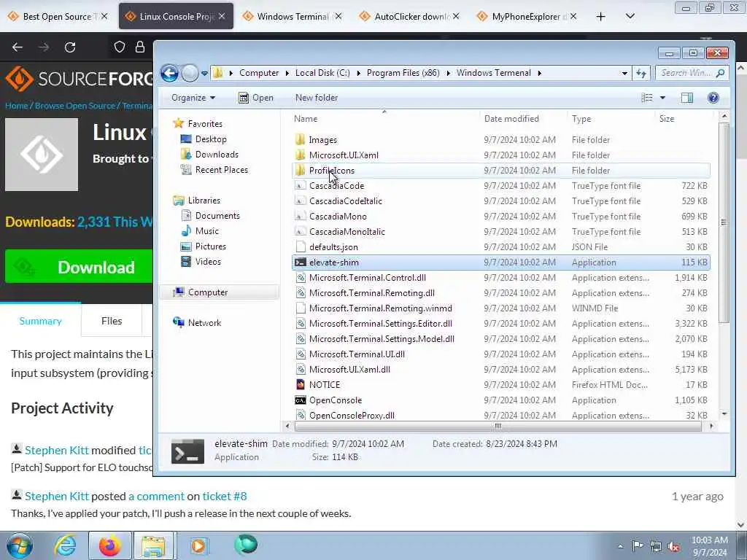The width and height of the screenshot is (747, 560).
Task: Click the file list horizontal scrollbar
Action: [498, 426]
